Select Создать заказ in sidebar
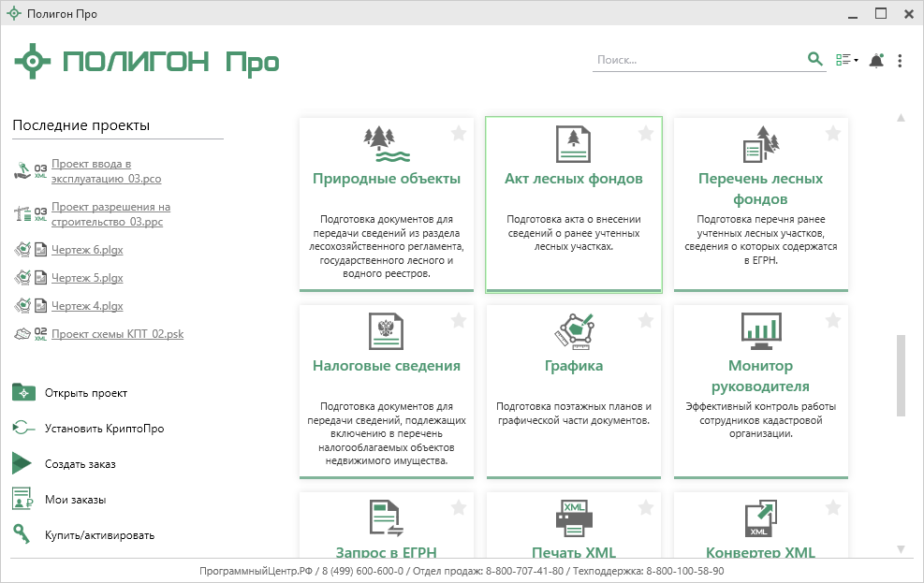The image size is (924, 583). click(x=80, y=464)
